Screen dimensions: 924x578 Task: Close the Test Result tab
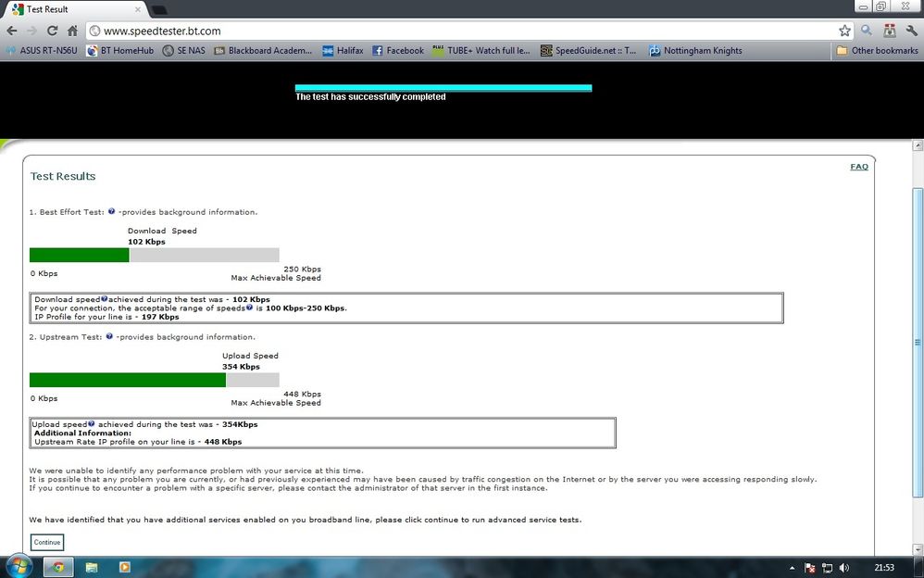point(138,9)
